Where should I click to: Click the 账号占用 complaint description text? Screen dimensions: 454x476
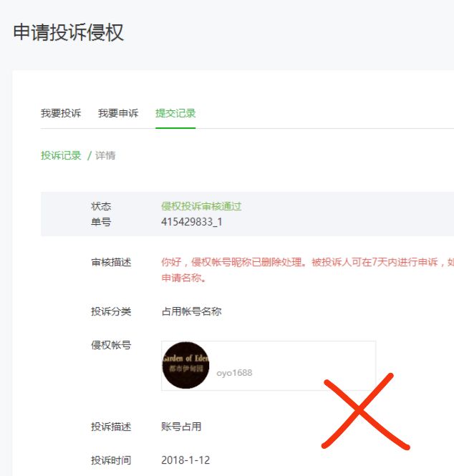tap(181, 427)
